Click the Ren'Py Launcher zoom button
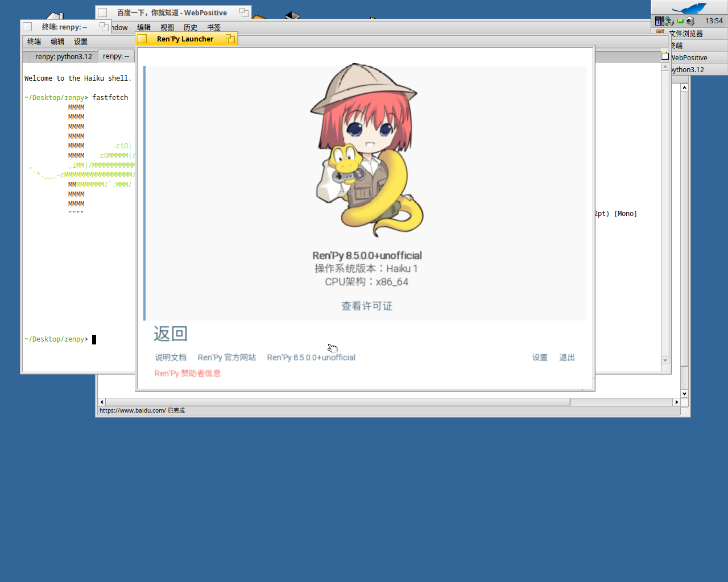This screenshot has width=728, height=582. (230, 39)
